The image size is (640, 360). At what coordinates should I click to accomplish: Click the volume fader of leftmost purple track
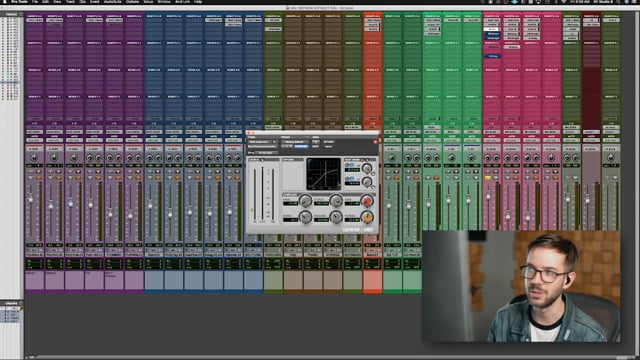[x=31, y=200]
